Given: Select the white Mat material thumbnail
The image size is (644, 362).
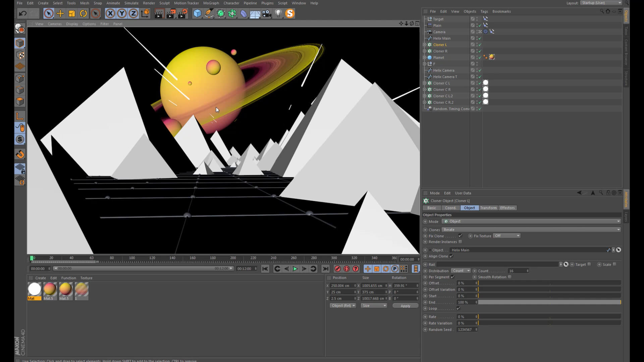Looking at the screenshot, I should coord(34,289).
